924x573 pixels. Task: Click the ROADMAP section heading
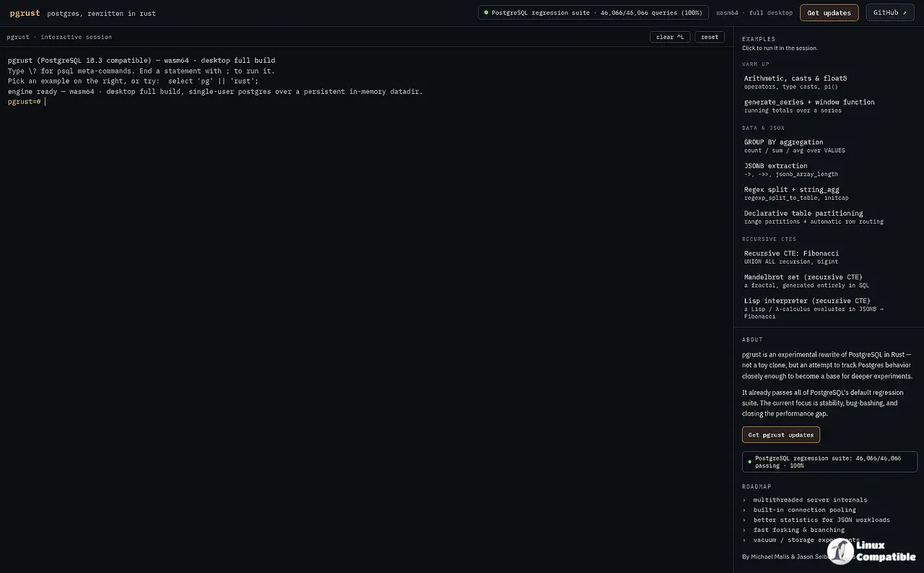pos(757,486)
